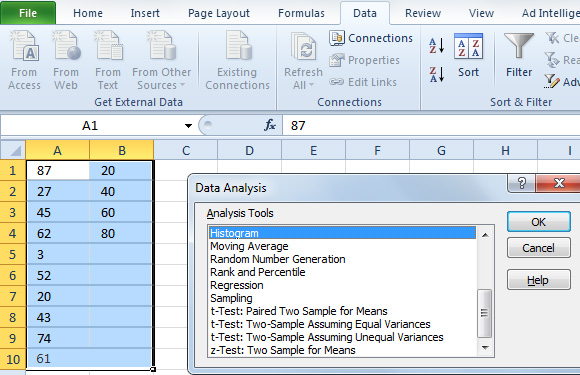Select Regression analysis tool

342,285
